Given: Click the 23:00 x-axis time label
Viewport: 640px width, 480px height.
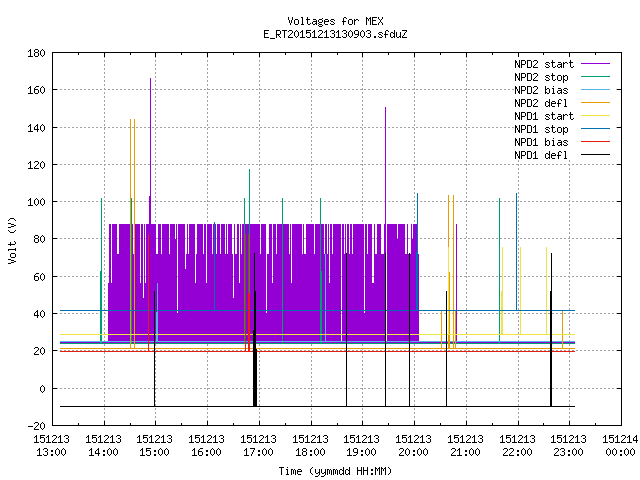Looking at the screenshot, I should pos(569,452).
